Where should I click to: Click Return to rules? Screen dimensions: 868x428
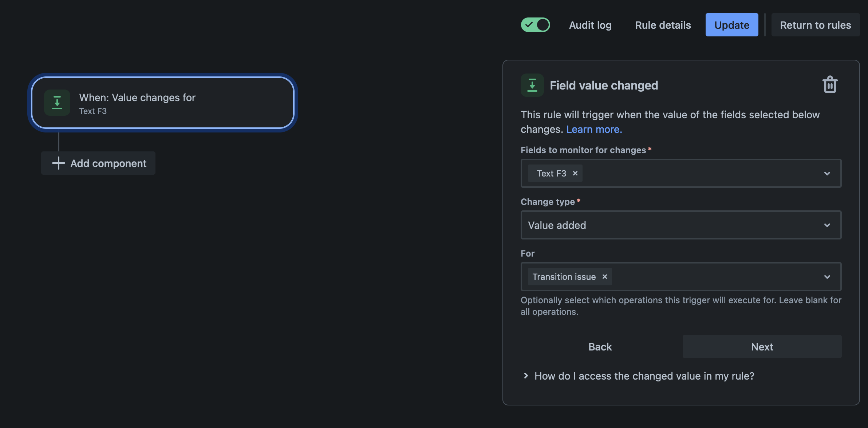coord(815,25)
